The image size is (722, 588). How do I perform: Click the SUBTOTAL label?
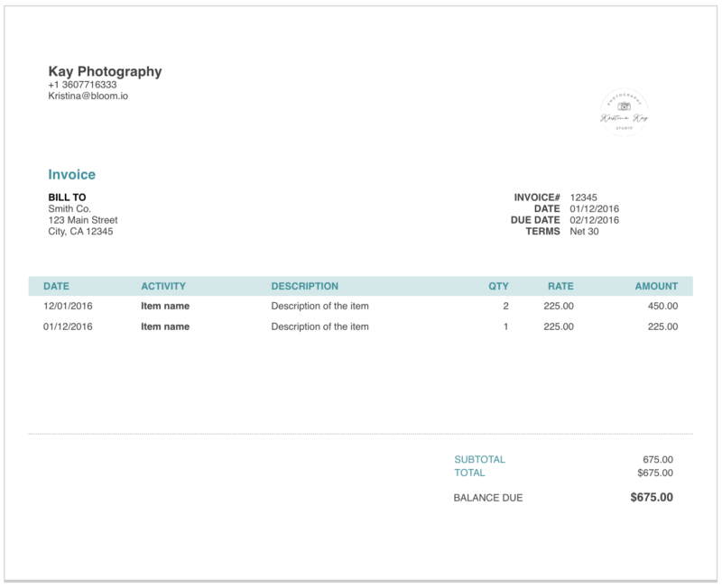pyautogui.click(x=479, y=459)
